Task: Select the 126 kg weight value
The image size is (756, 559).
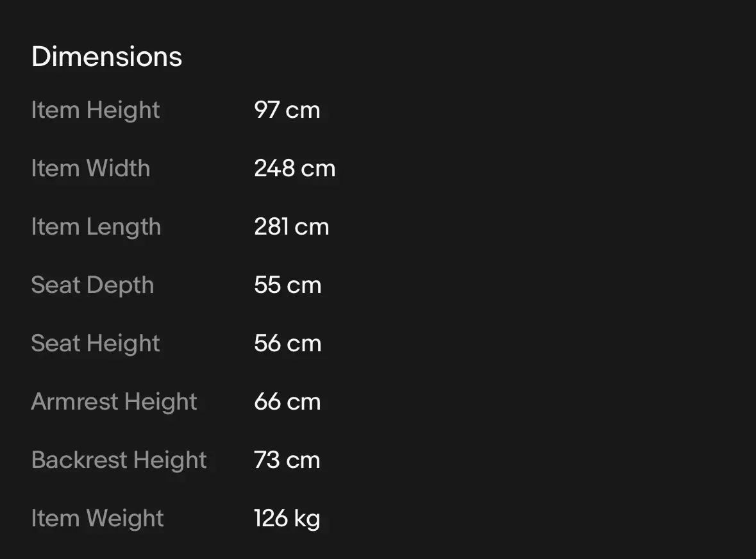Action: [287, 519]
